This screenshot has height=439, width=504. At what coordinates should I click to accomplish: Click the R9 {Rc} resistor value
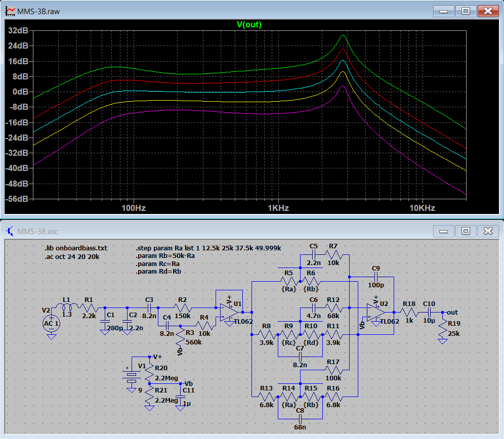[x=288, y=342]
